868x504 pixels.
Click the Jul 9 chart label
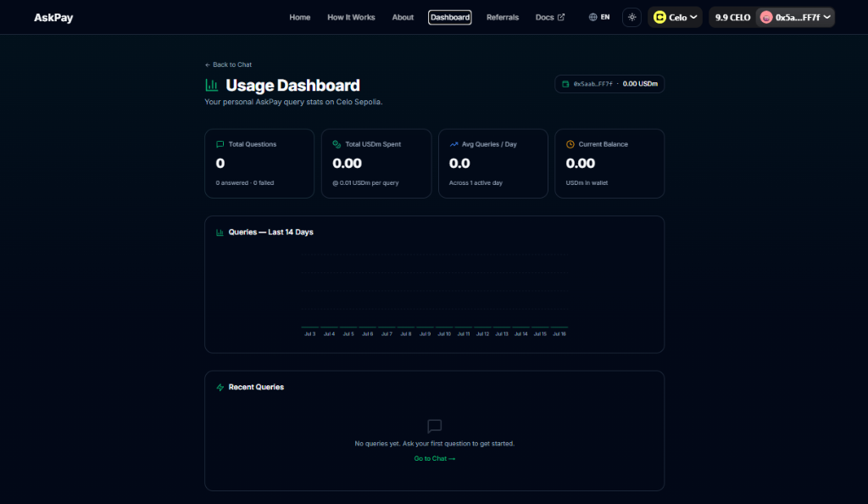pos(425,334)
